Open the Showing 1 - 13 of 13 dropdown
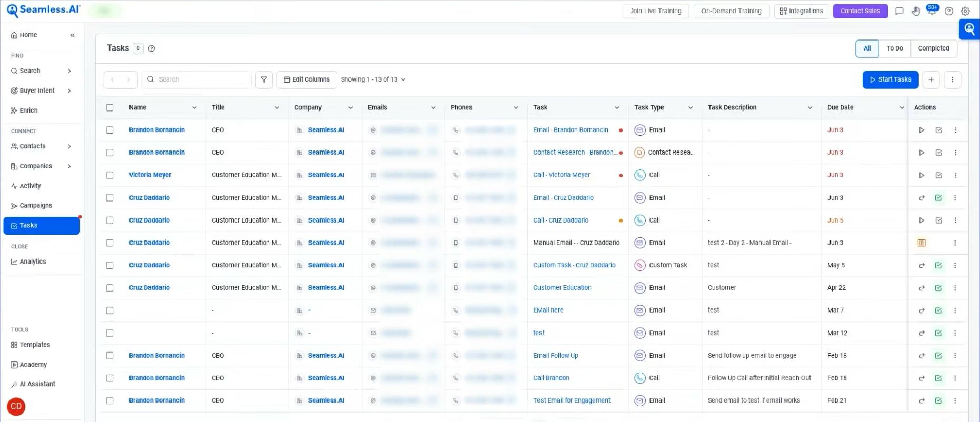980x422 pixels. [373, 79]
